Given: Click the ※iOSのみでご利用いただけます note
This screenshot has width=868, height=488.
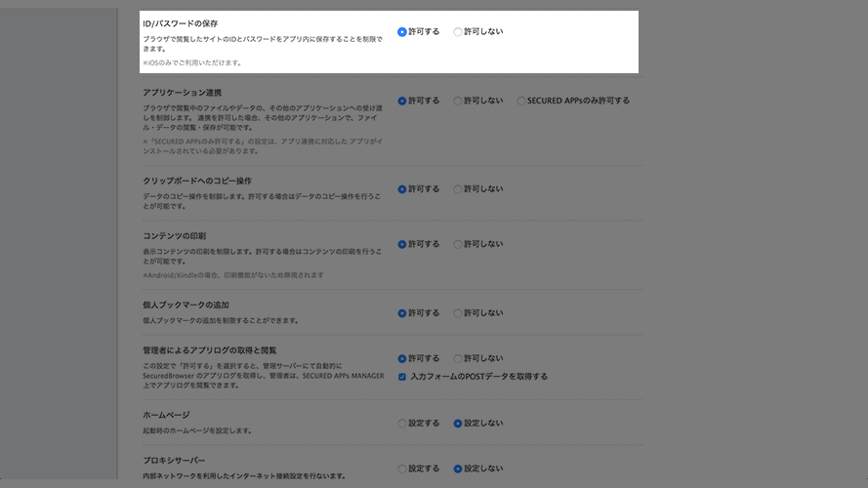Looking at the screenshot, I should 193,63.
